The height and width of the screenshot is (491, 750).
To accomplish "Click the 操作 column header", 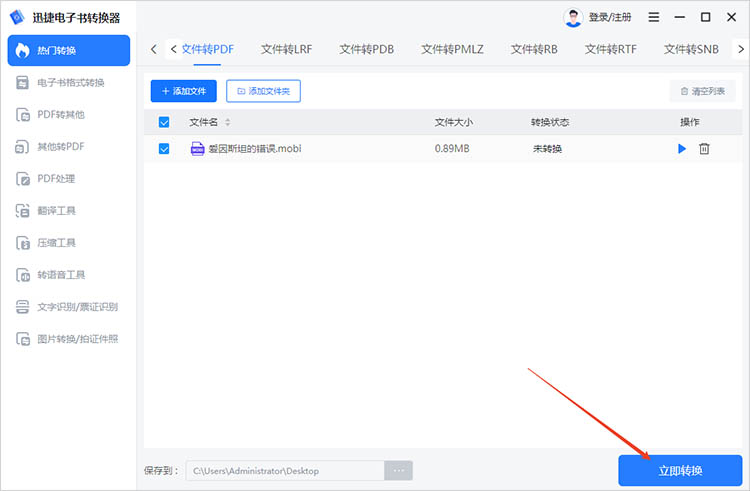I will pyautogui.click(x=690, y=122).
